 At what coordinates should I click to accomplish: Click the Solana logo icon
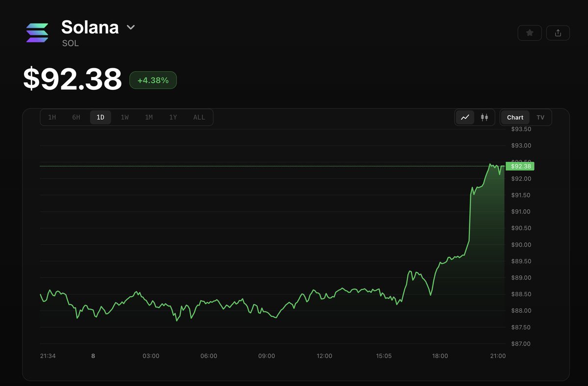37,32
